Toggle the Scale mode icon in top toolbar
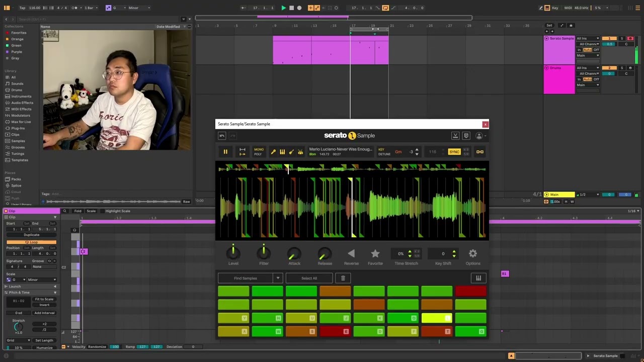The image size is (644, 362). [x=108, y=8]
